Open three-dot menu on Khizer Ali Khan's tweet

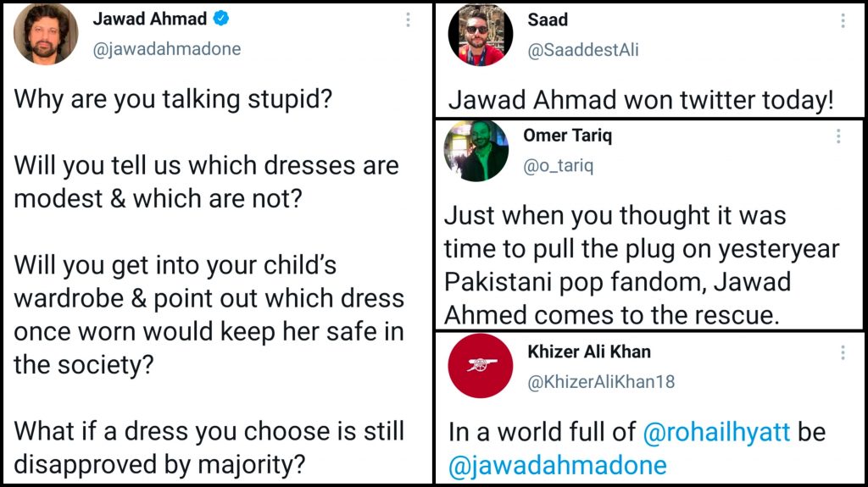point(843,352)
